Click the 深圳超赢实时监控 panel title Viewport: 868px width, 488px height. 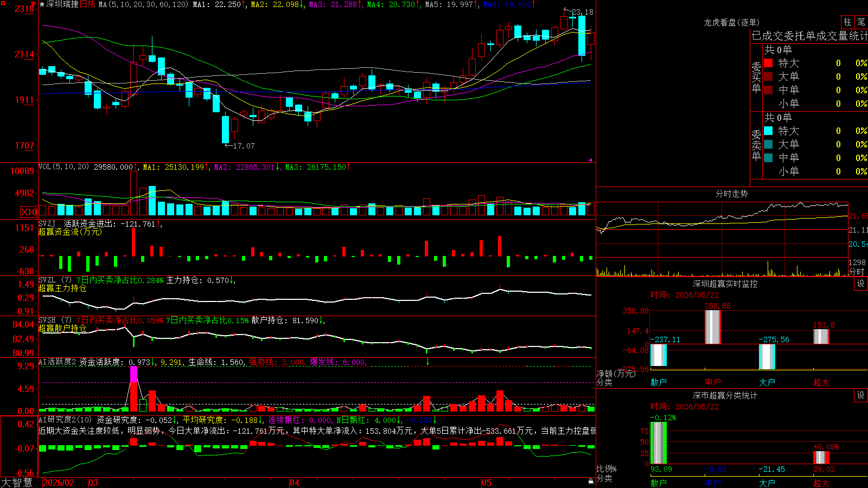click(725, 284)
